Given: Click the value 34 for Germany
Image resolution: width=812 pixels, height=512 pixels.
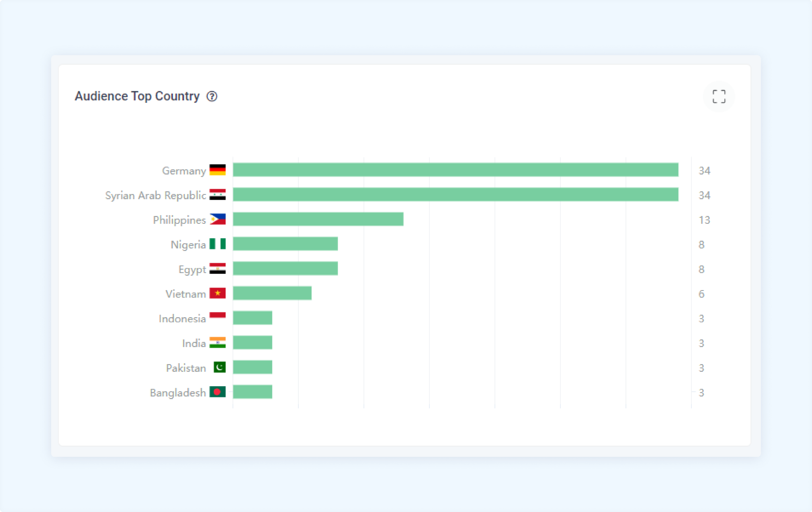Looking at the screenshot, I should coord(705,170).
